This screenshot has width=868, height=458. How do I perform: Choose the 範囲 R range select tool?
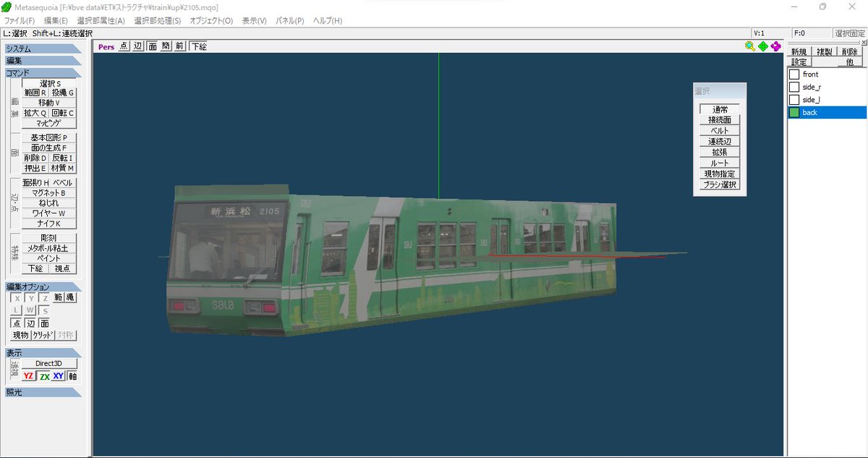[35, 93]
